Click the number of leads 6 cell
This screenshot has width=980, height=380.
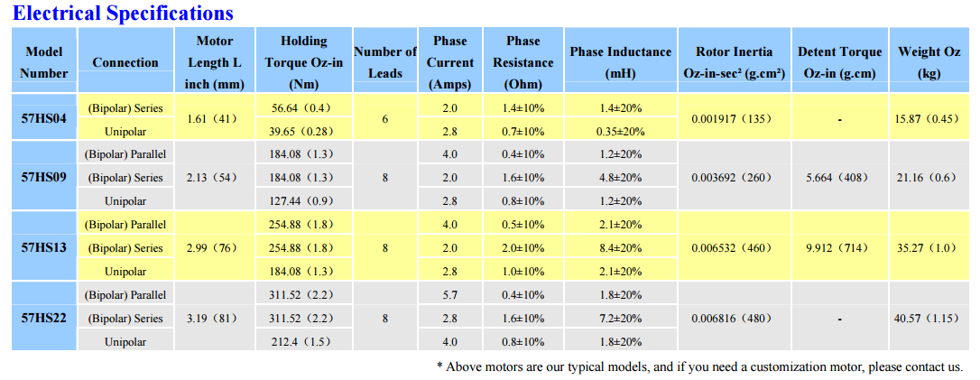[x=384, y=119]
